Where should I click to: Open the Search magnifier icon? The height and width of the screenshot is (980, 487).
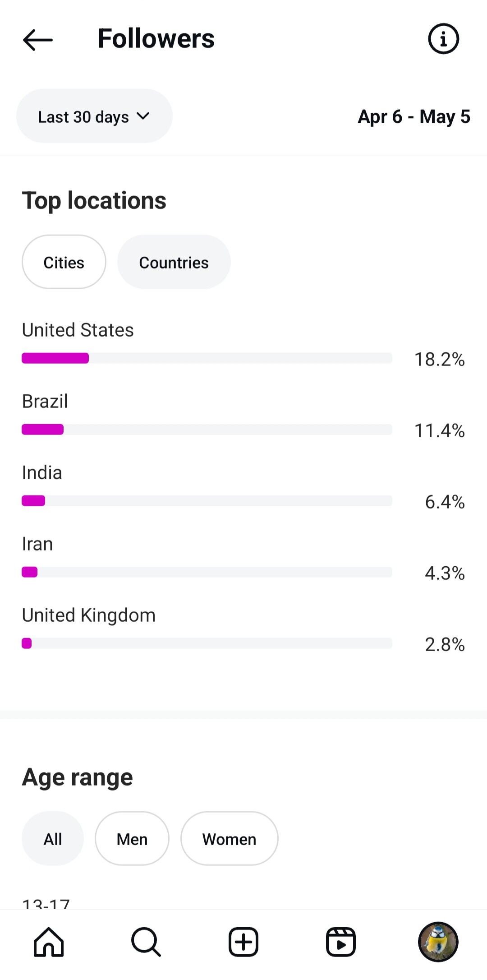(146, 942)
